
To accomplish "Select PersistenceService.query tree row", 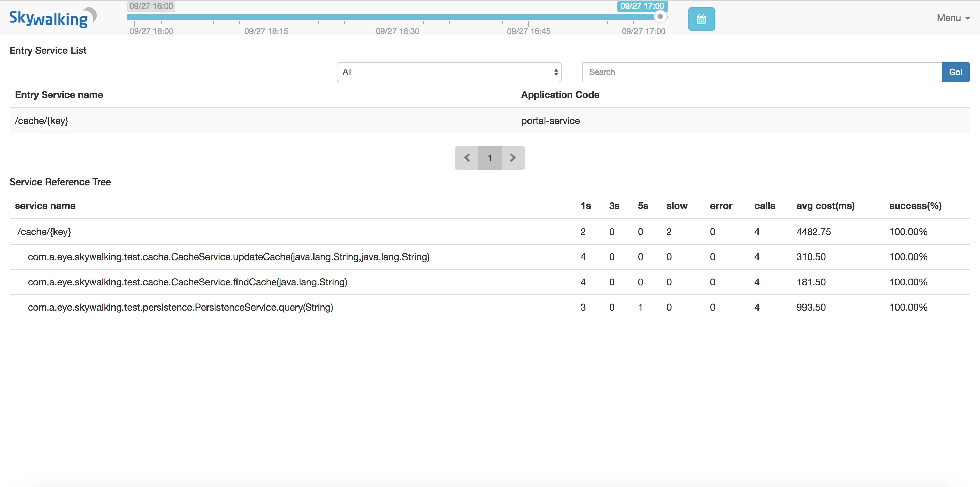I will (180, 307).
